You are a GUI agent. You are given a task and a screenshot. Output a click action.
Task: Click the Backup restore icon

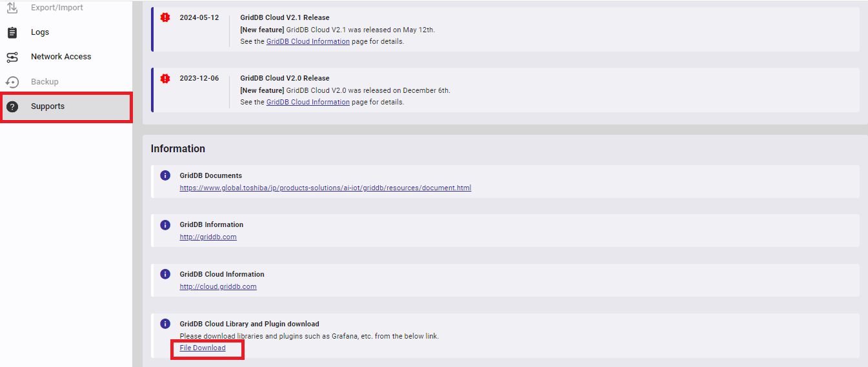[12, 82]
